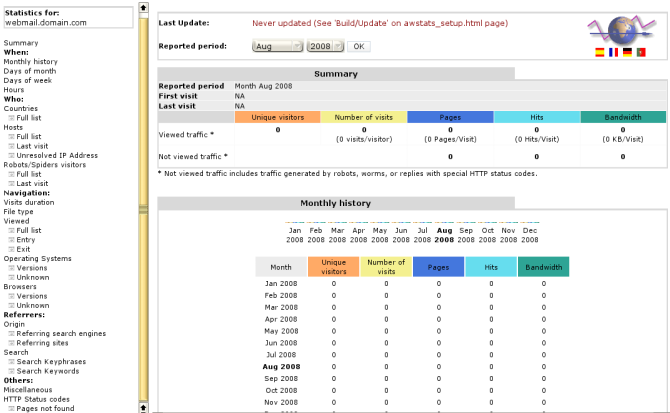Screen dimensions: 670x413
Task: Select the Dec 2008 chart label
Action: coord(530,235)
